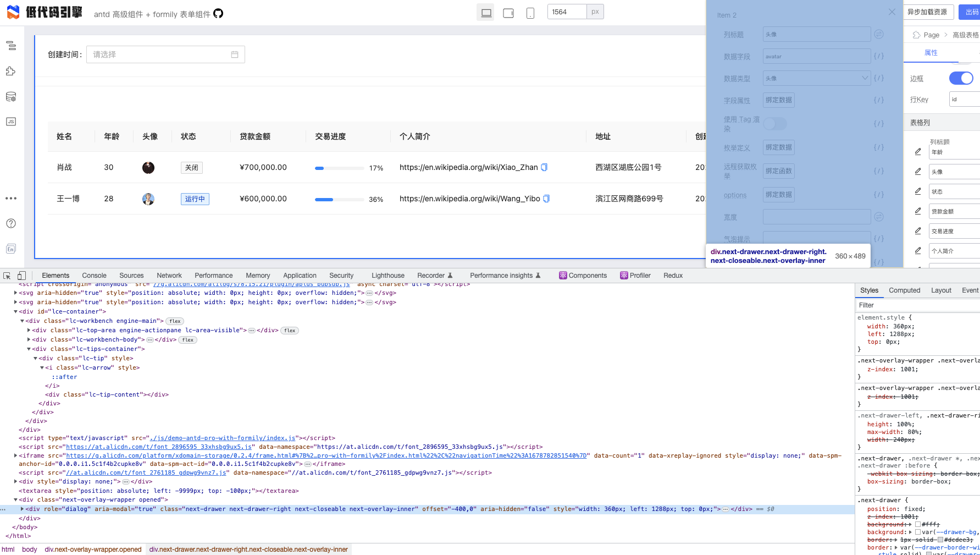The image size is (980, 555).
Task: Collapse the lc-workbench engine-main node
Action: coord(22,321)
